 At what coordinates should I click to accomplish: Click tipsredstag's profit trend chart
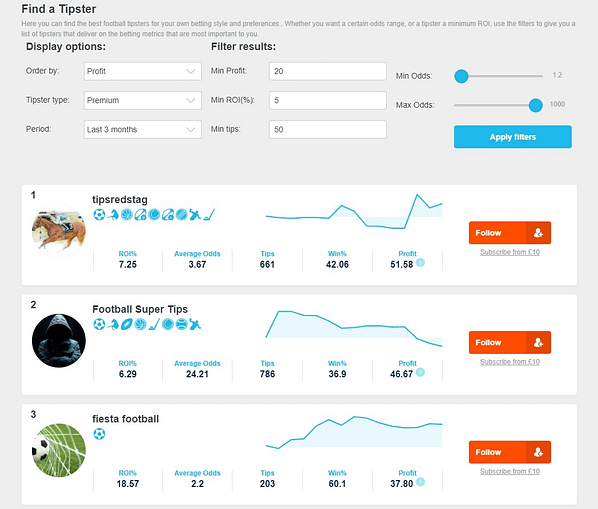[354, 212]
